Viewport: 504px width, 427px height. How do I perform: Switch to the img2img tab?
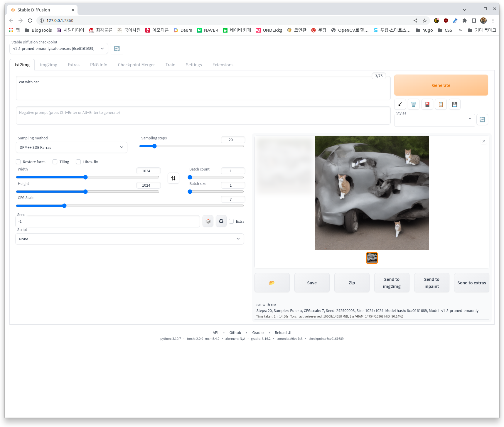(x=49, y=65)
